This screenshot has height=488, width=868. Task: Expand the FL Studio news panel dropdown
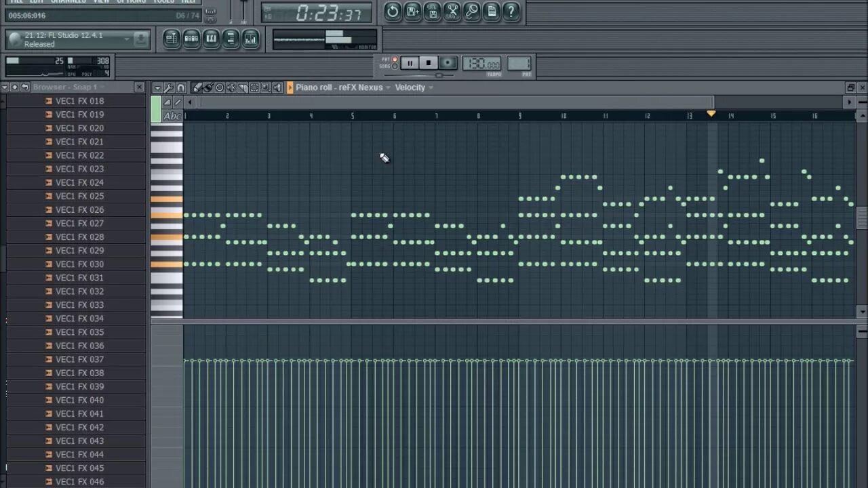point(126,39)
